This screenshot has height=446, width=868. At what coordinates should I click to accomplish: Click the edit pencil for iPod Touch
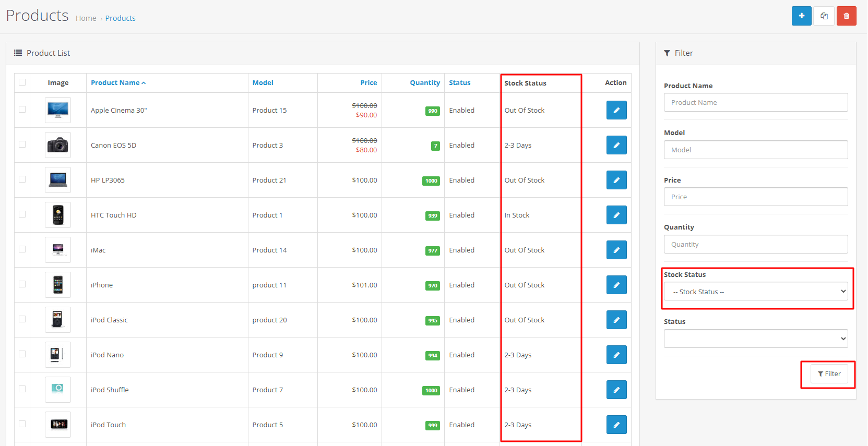616,425
